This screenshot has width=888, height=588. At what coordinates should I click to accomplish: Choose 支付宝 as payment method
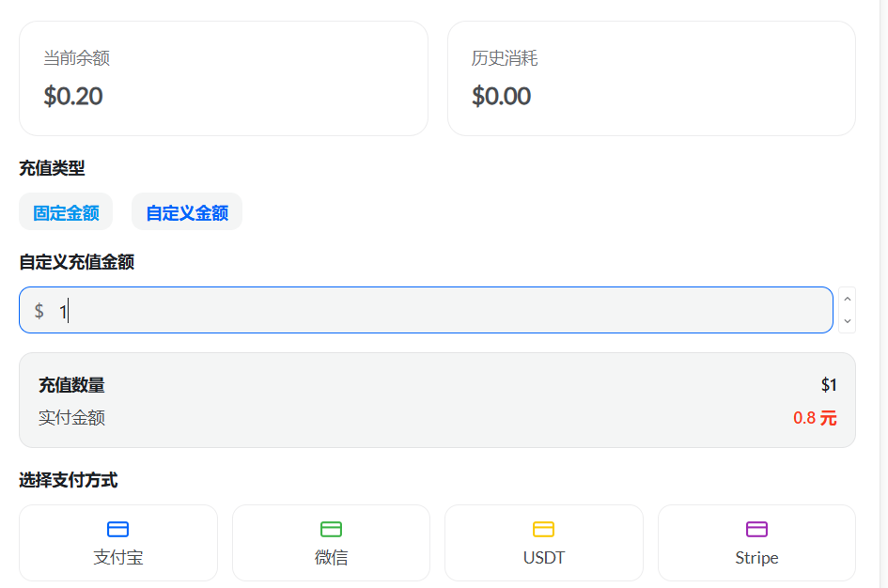[x=117, y=543]
